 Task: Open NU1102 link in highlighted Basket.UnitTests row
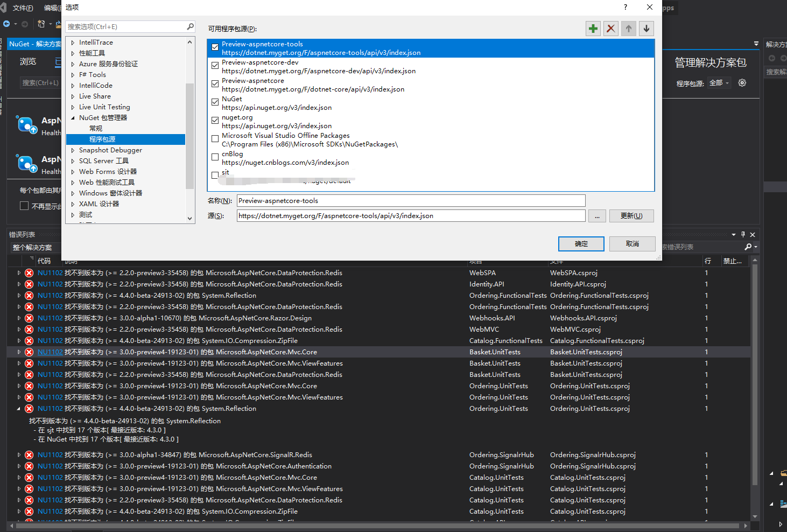(50, 352)
